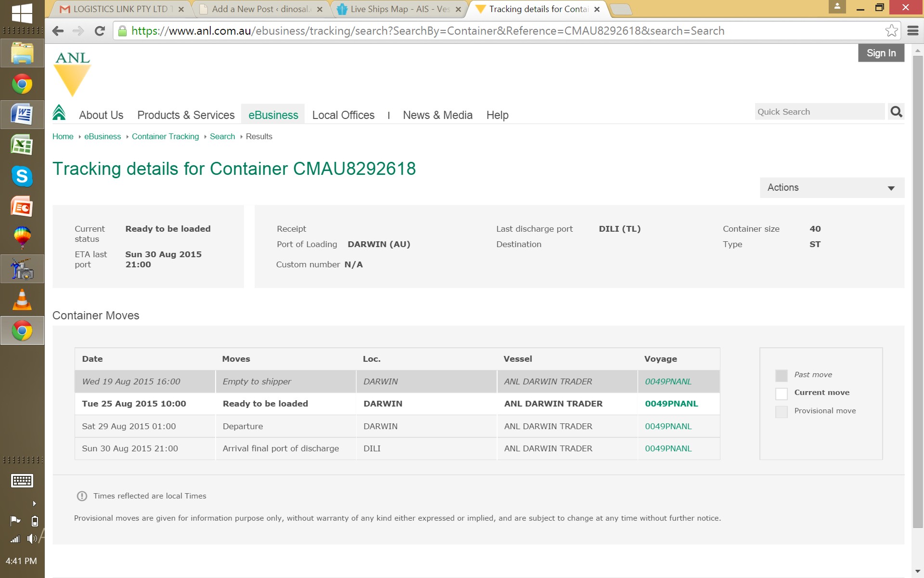Image resolution: width=924 pixels, height=578 pixels.
Task: Open News & Media menu
Action: (437, 115)
